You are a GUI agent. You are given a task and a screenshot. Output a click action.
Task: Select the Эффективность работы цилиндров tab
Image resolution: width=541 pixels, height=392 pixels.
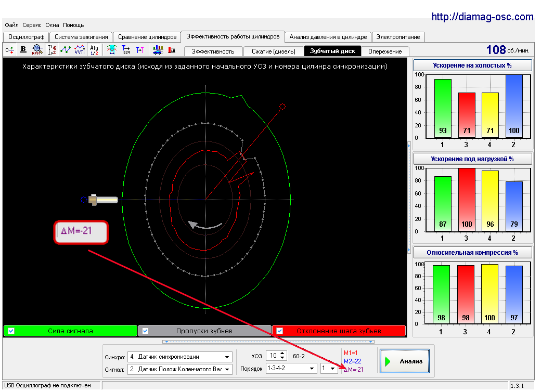233,36
